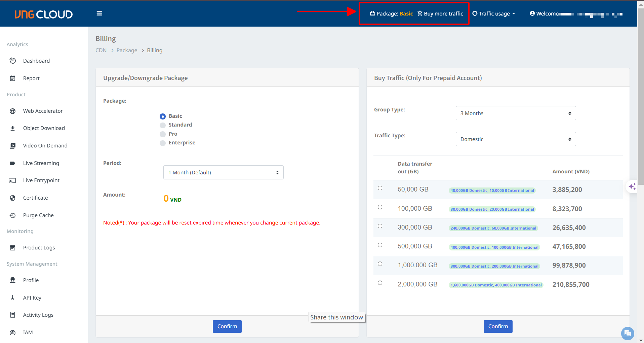Expand the Group Type dropdown
Image resolution: width=644 pixels, height=343 pixels.
pyautogui.click(x=515, y=113)
